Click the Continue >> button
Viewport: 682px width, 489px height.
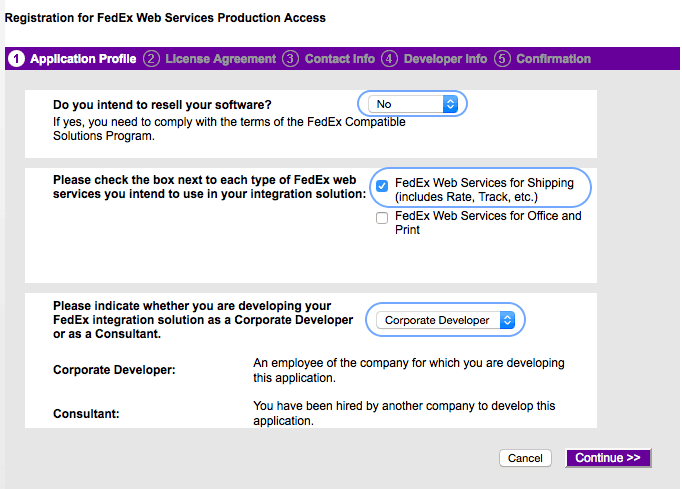click(x=608, y=458)
